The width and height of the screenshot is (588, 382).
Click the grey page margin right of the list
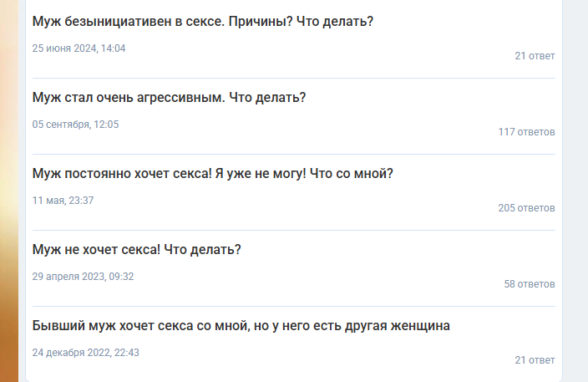tap(576, 191)
